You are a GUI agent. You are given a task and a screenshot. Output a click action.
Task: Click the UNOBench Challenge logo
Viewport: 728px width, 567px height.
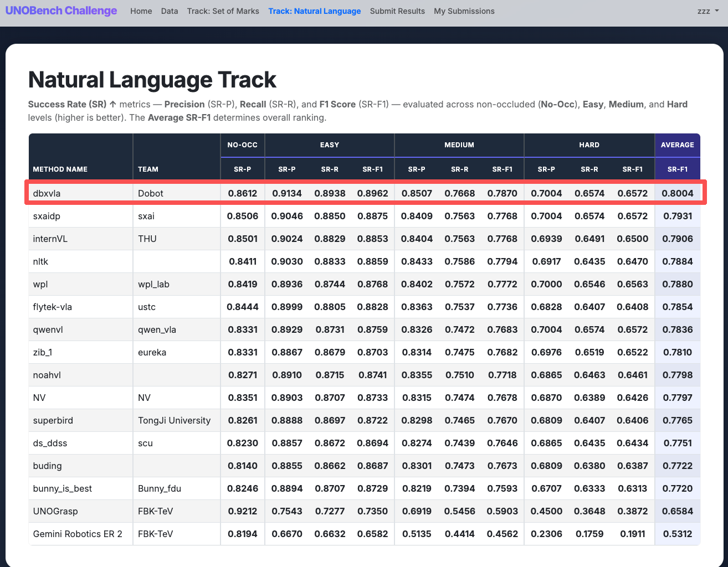(61, 11)
